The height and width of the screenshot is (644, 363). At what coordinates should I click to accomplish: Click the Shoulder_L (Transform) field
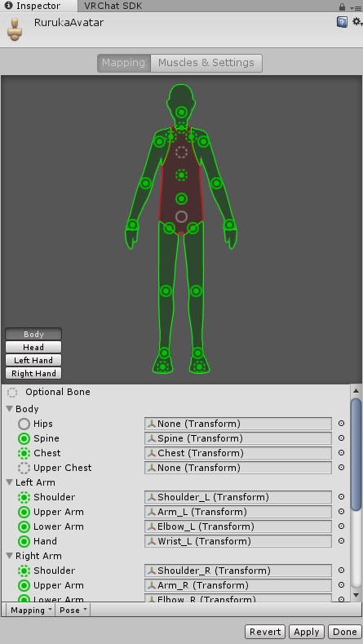coord(238,497)
